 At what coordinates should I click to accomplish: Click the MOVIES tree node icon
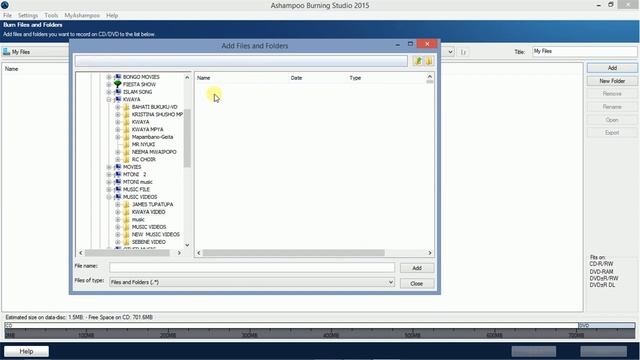click(118, 167)
